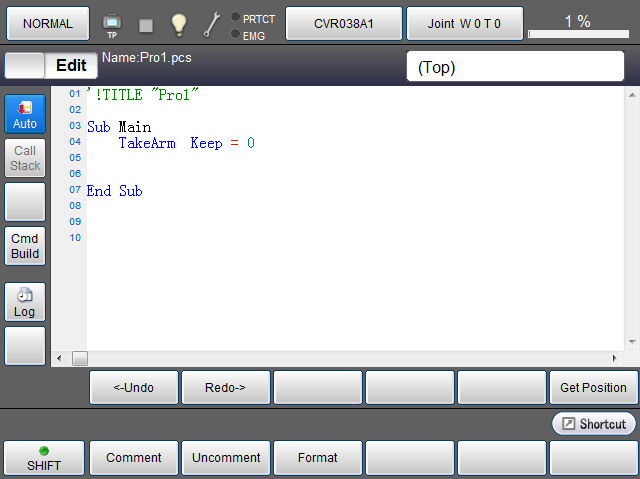Click the horizontal scrollbar right arrow

click(x=615, y=358)
